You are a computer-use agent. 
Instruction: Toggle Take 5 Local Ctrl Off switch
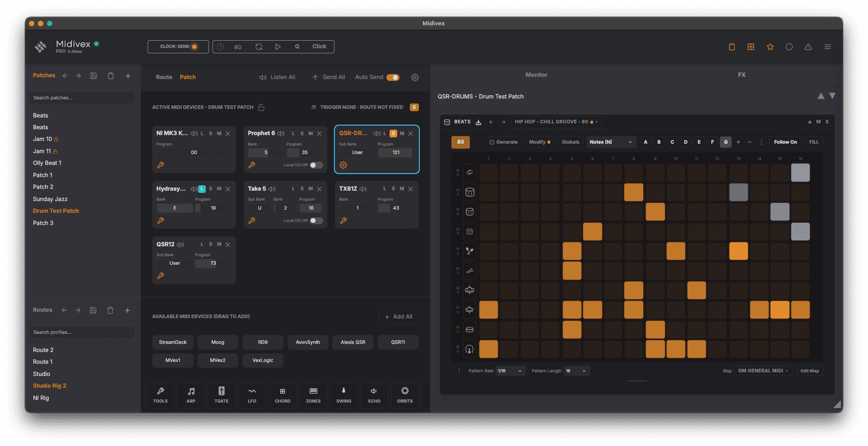click(x=316, y=221)
